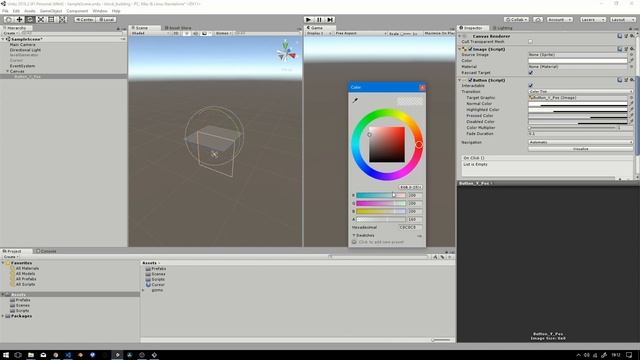Toggle scene audio button in Scene toolbar

(195, 33)
